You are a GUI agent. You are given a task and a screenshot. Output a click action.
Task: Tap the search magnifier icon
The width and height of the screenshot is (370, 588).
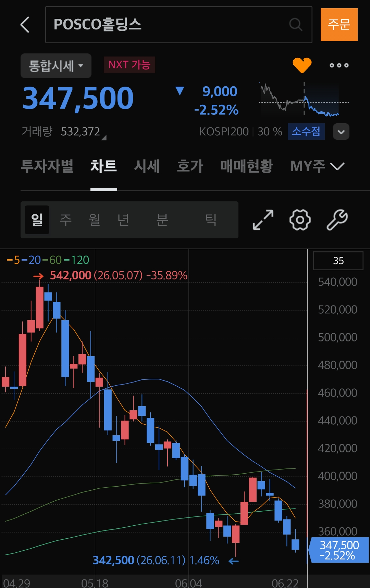(x=296, y=25)
